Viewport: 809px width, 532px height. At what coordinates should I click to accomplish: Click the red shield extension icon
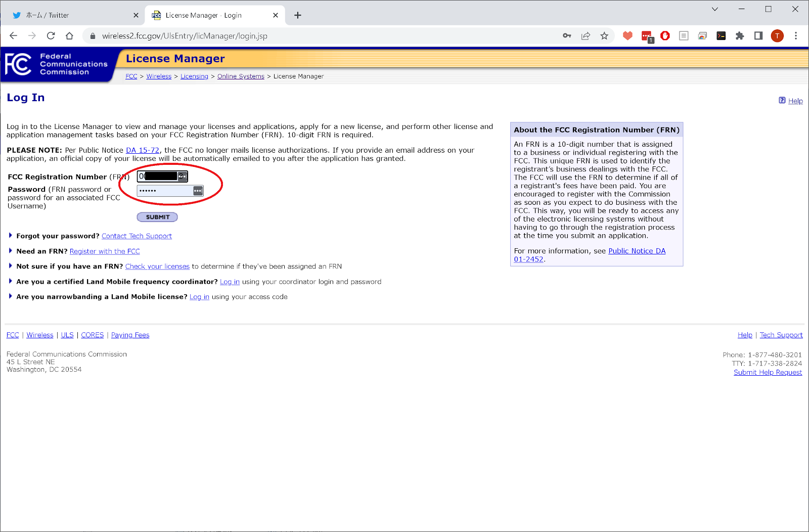point(665,36)
